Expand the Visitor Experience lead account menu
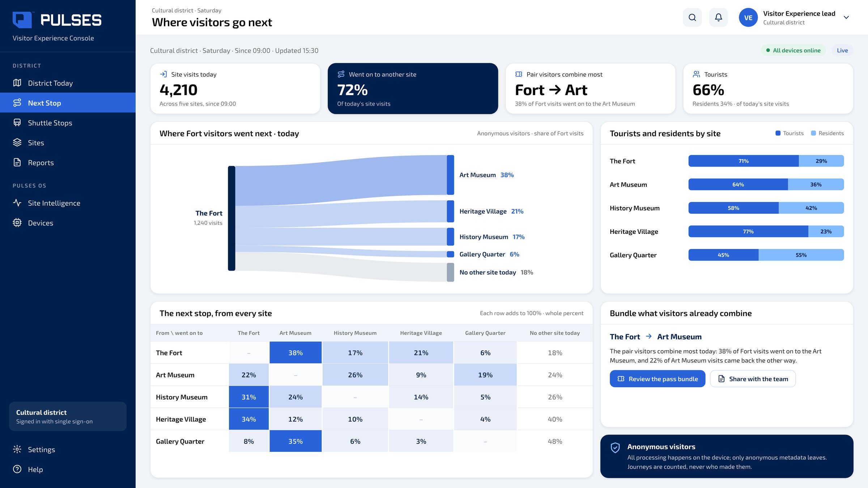The height and width of the screenshot is (488, 868). point(846,17)
